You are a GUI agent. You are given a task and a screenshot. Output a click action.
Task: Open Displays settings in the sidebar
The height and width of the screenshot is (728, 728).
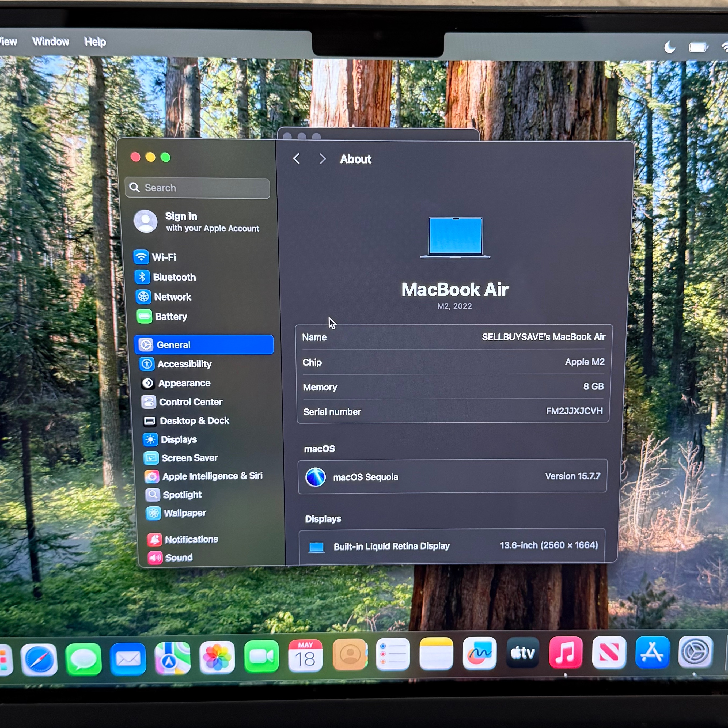coord(170,439)
